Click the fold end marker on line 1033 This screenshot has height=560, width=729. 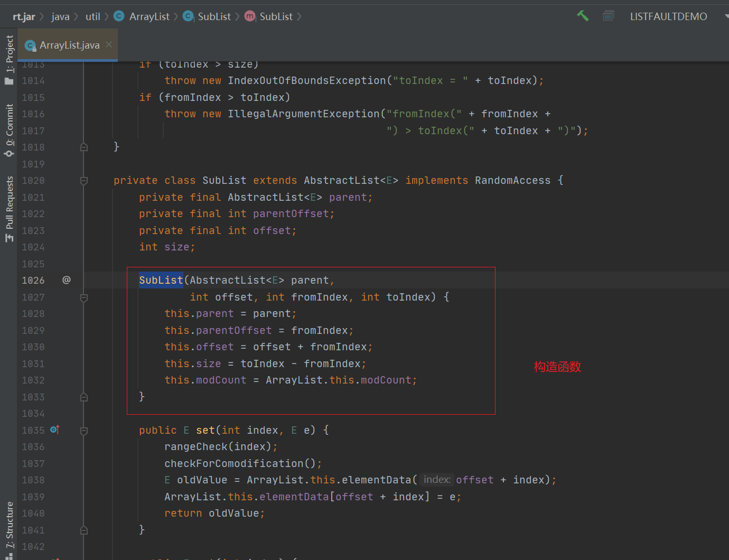coord(84,397)
